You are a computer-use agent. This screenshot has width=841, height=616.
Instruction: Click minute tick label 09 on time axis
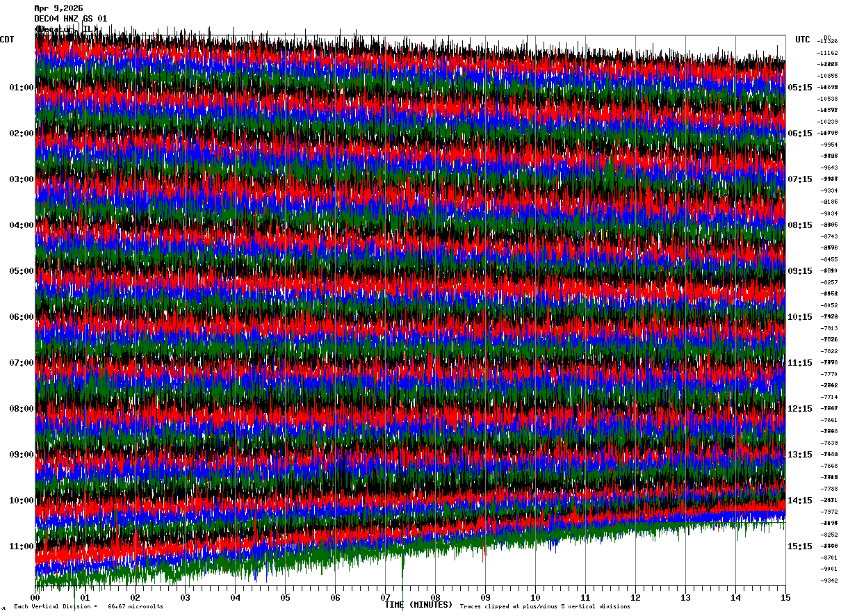pyautogui.click(x=486, y=597)
